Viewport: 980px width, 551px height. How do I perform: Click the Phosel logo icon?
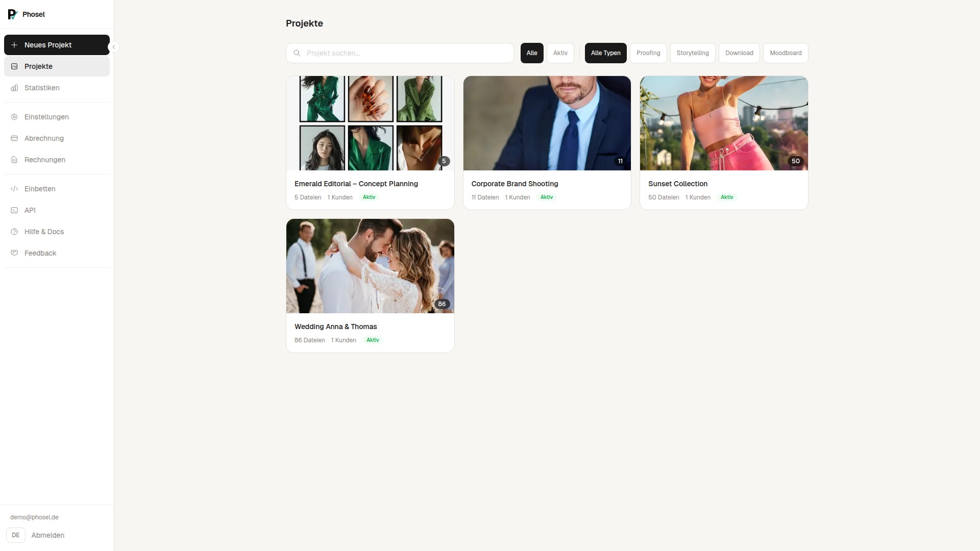tap(13, 14)
